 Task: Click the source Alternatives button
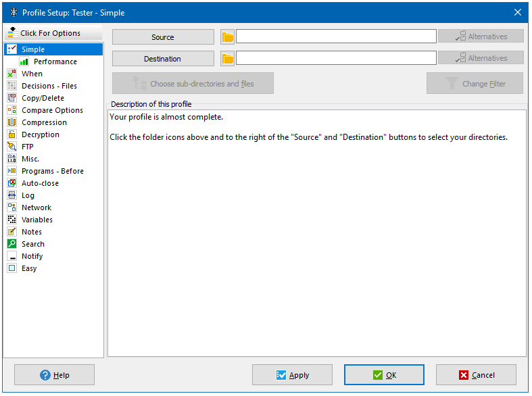click(x=481, y=36)
